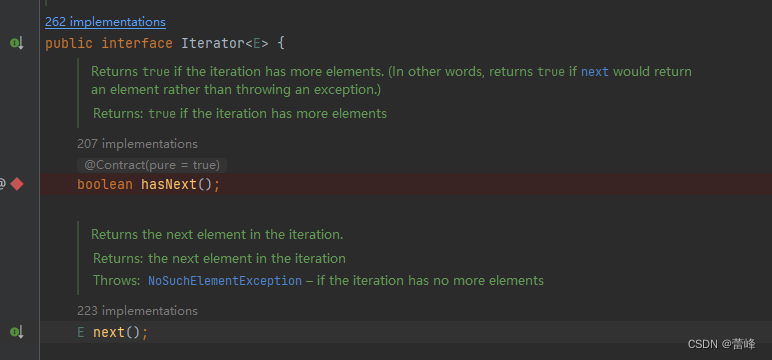Place caret on hasNext method name
772x360 pixels.
(x=169, y=185)
